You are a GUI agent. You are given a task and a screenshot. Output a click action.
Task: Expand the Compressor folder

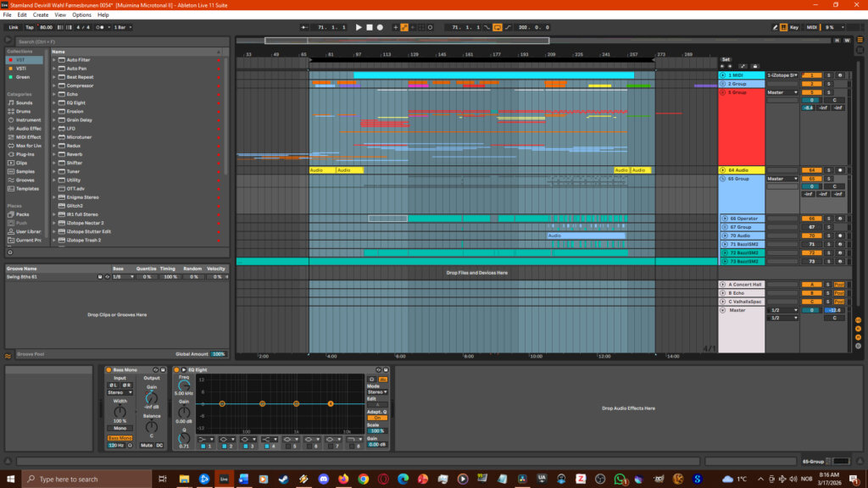54,86
